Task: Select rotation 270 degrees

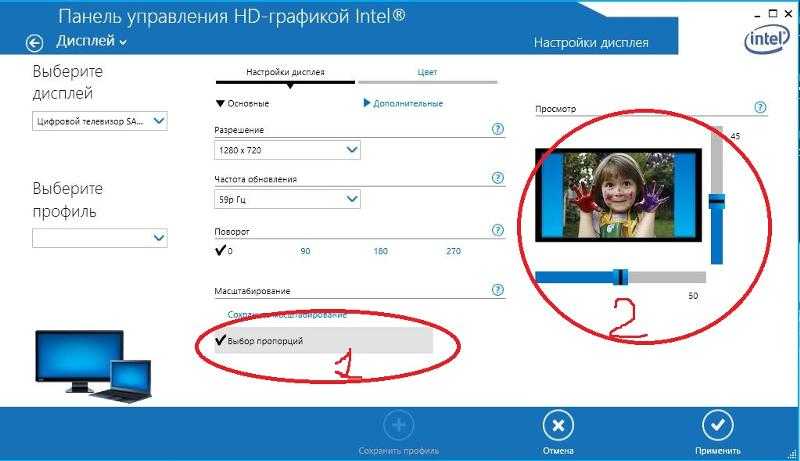Action: click(454, 251)
